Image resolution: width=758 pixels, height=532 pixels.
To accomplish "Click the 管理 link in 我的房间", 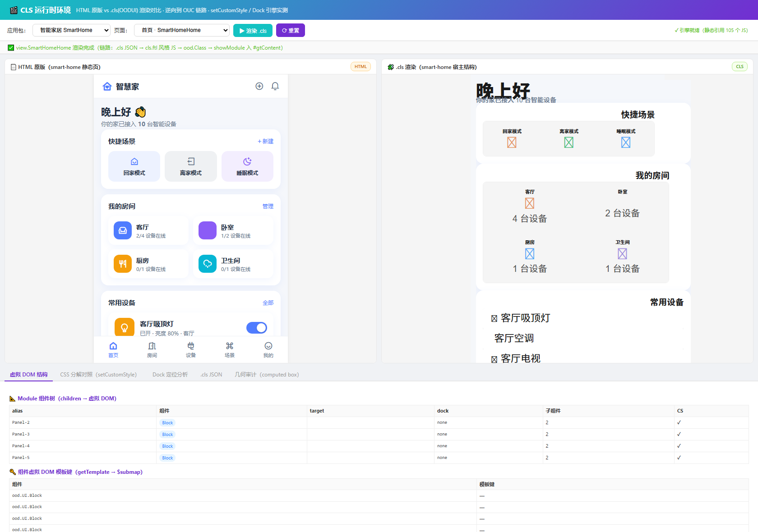I will click(x=268, y=206).
